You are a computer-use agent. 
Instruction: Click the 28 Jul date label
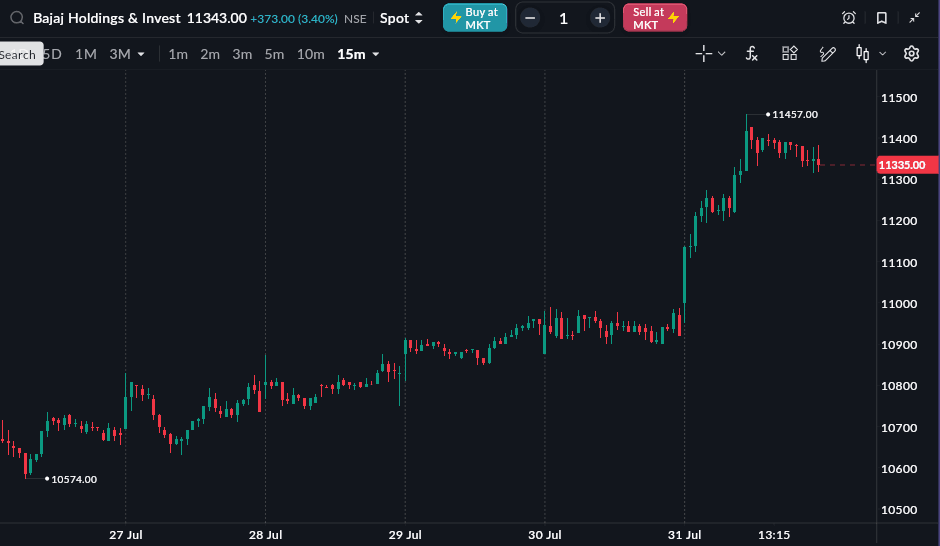click(x=266, y=535)
